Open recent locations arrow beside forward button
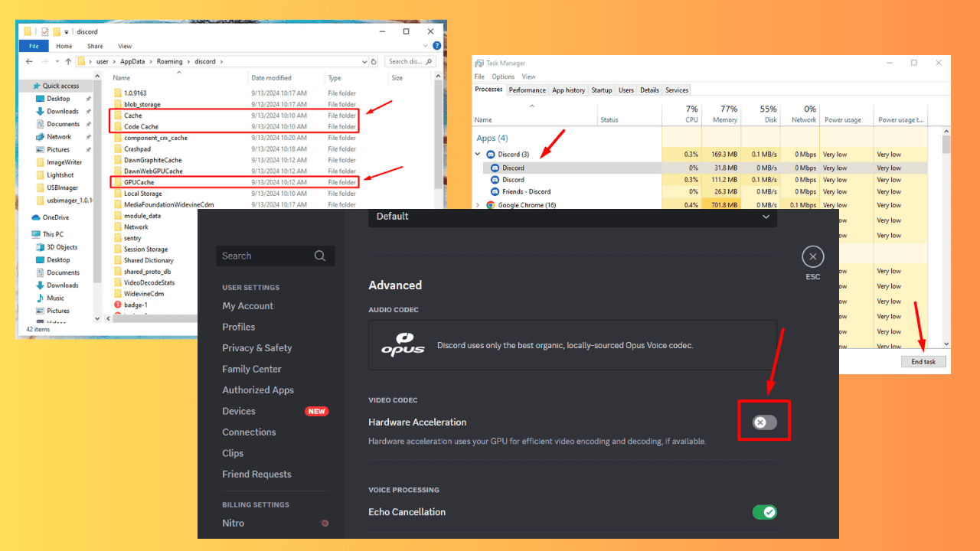 (x=57, y=61)
